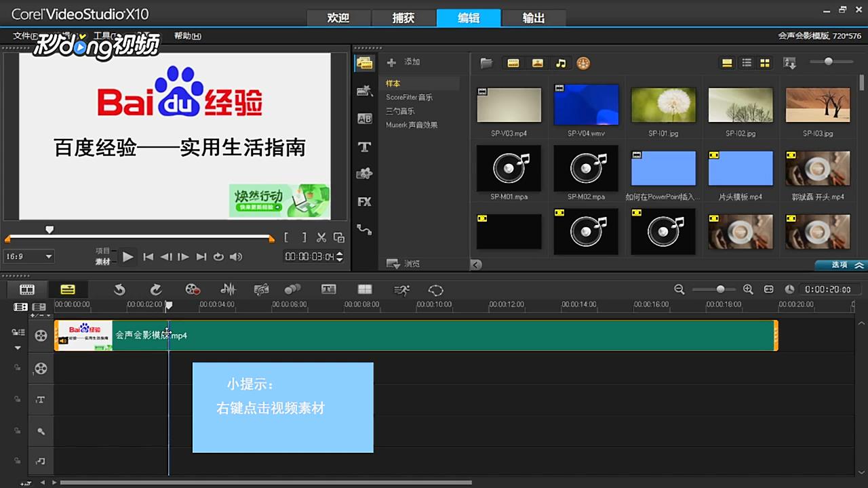Click the Record/Capture option icon

193,289
